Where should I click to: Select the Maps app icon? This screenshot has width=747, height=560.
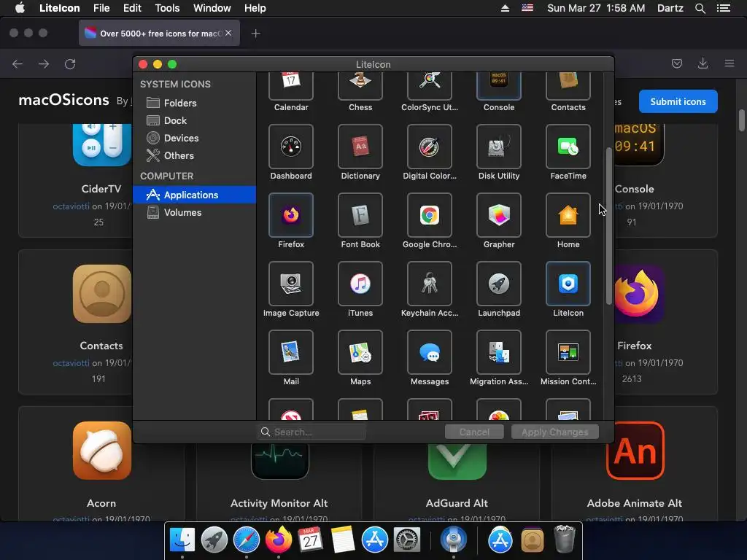point(360,352)
